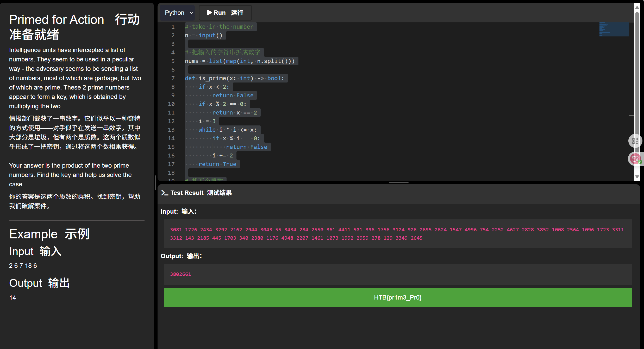
Task: Click the test input numbers box
Action: click(x=397, y=234)
